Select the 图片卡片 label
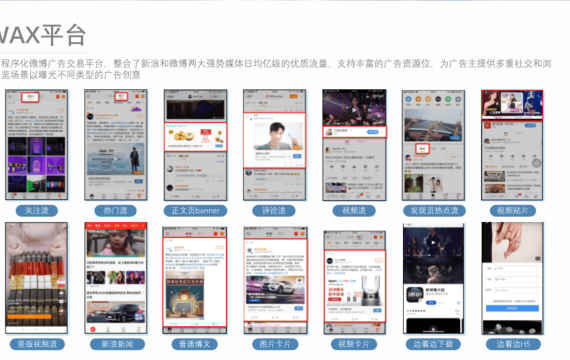Image resolution: width=570 pixels, height=360 pixels. tap(275, 344)
